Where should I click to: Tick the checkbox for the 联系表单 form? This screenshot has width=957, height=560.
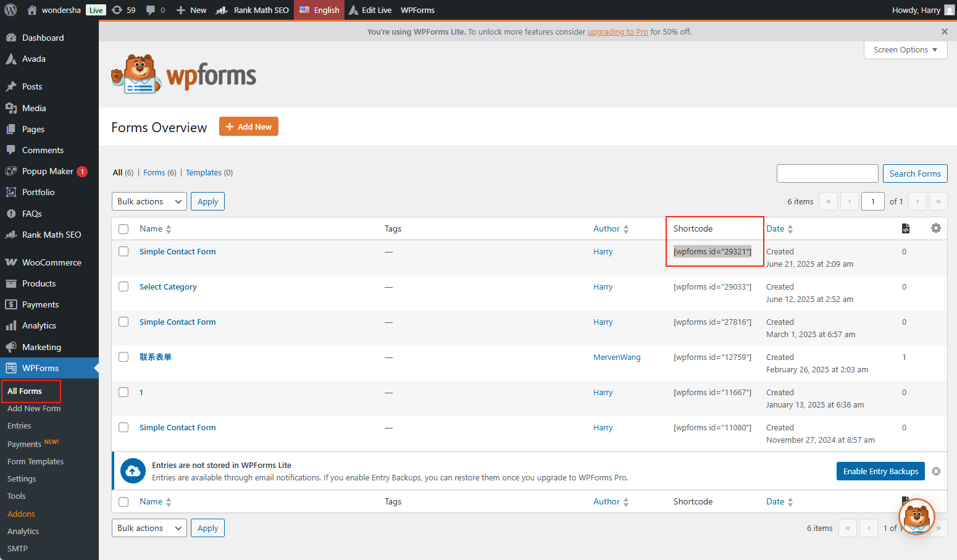[123, 357]
